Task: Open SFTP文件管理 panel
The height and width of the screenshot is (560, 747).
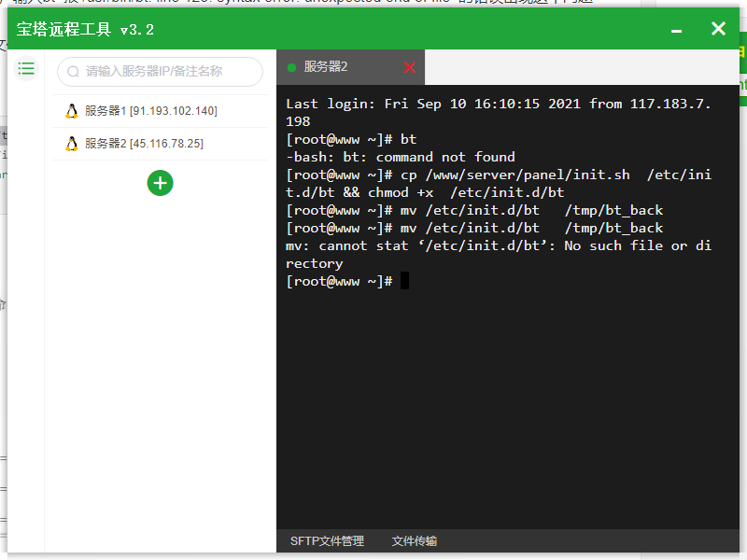Action: (328, 541)
